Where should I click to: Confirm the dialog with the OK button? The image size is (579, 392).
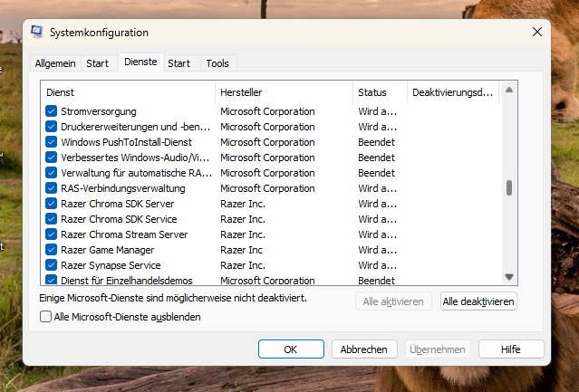coord(291,349)
